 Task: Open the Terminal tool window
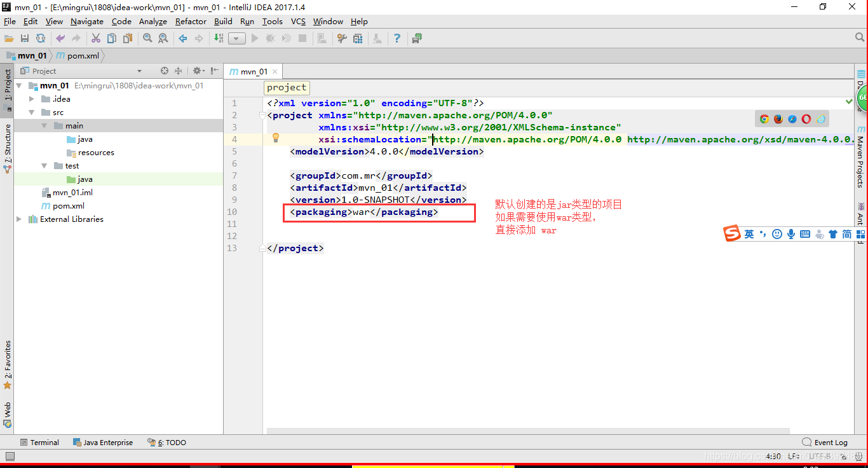click(39, 442)
